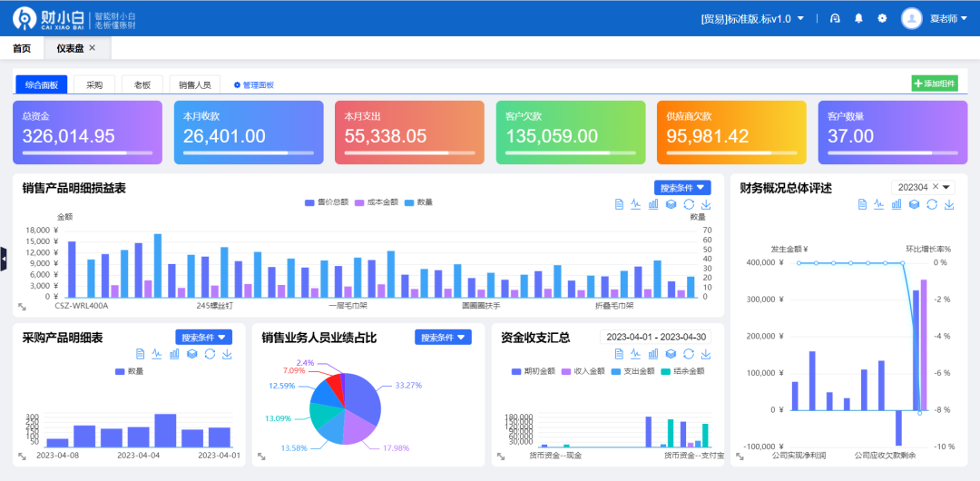Toggle the 成本金额 legend series
Screen dimensions: 980x481
pyautogui.click(x=377, y=202)
